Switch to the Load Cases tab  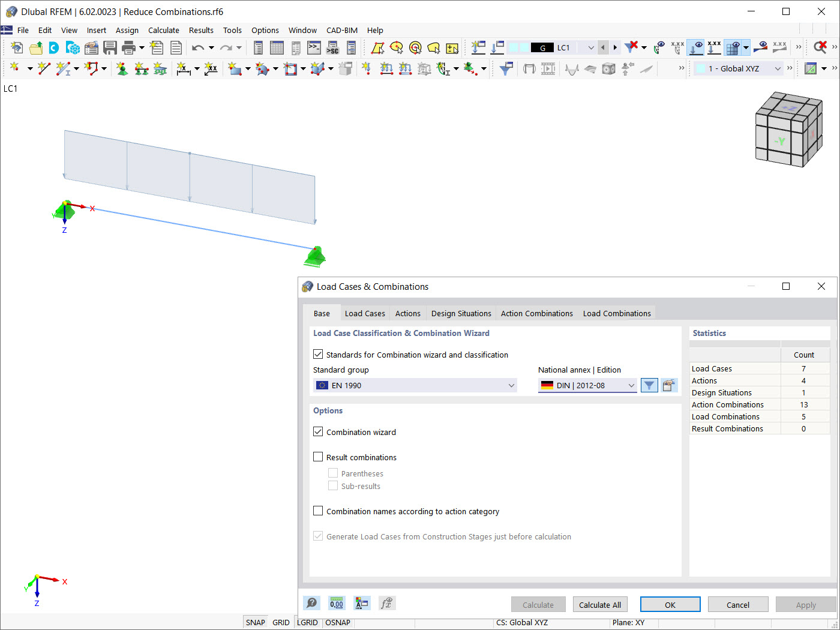point(365,313)
